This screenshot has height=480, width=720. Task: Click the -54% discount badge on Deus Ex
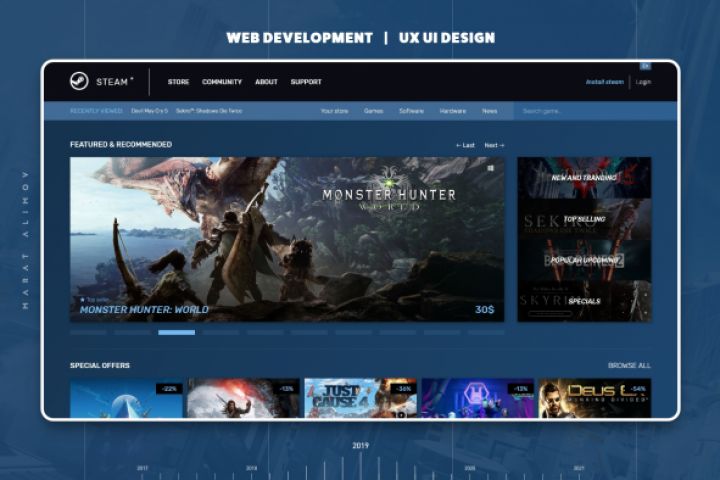point(638,389)
